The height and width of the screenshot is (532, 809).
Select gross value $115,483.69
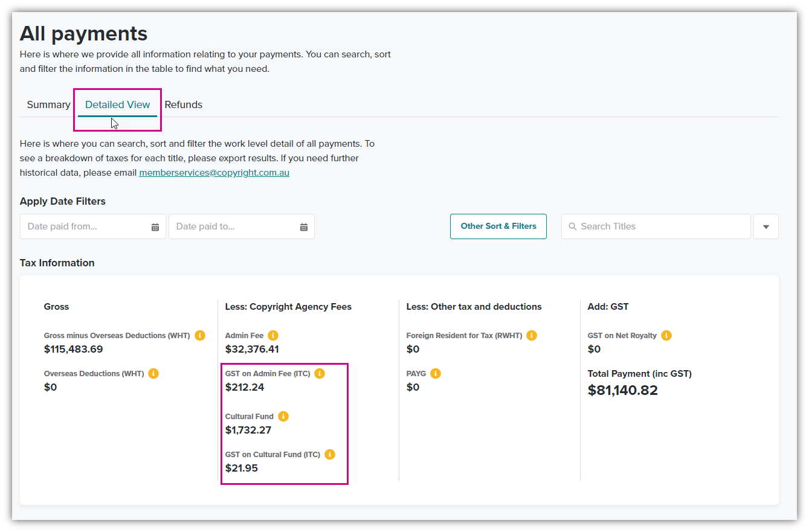[x=74, y=349]
